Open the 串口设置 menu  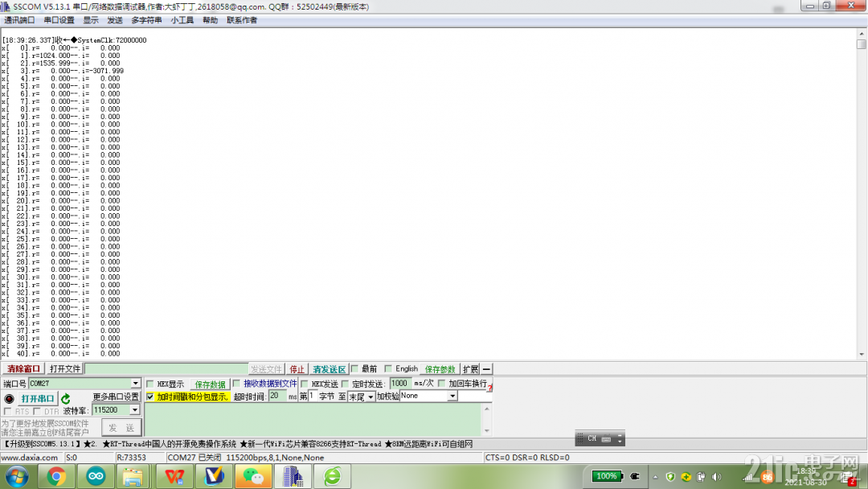point(59,20)
